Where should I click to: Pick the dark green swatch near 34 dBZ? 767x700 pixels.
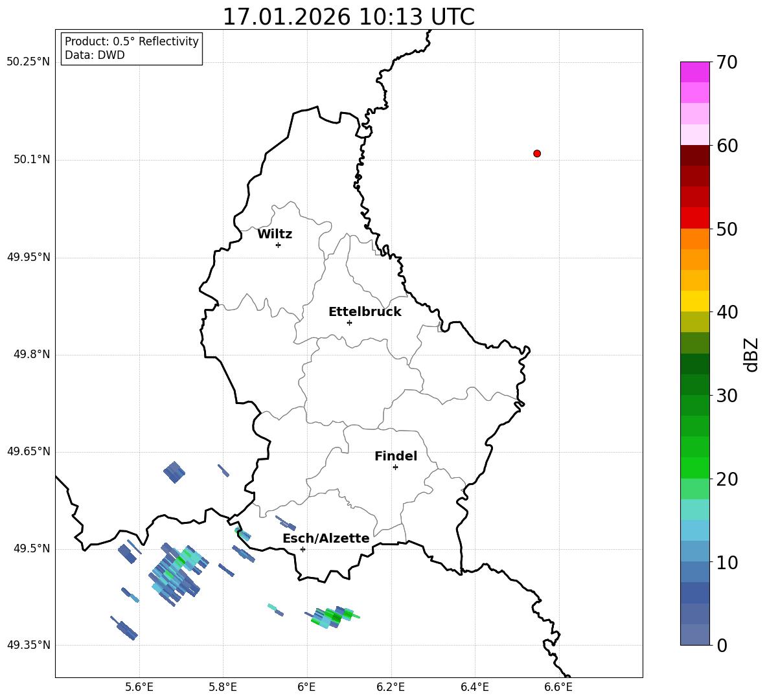(x=694, y=364)
